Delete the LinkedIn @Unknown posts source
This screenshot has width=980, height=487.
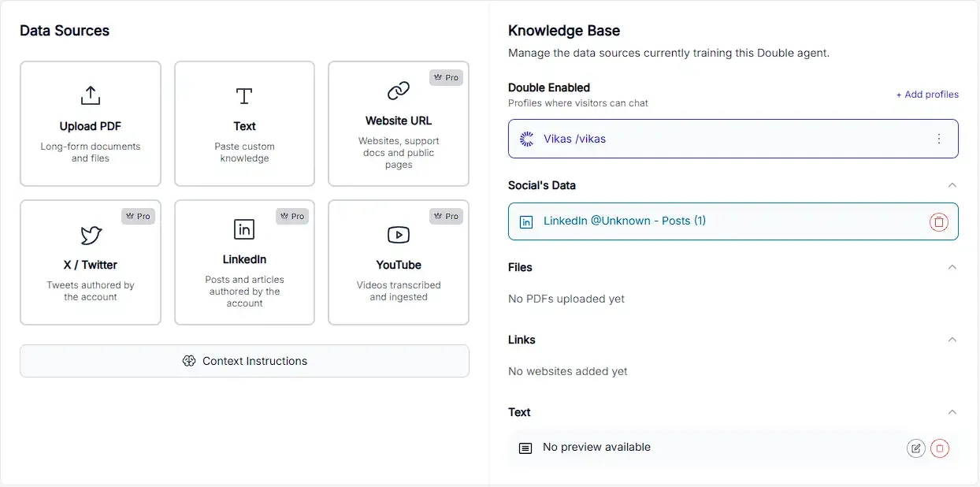coord(939,222)
